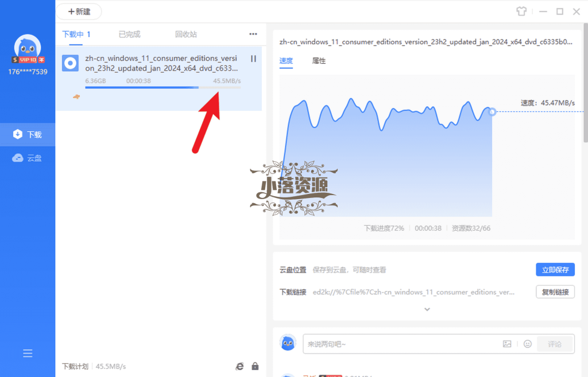The width and height of the screenshot is (588, 377).
Task: Open the emoji smiley picker
Action: pos(528,344)
